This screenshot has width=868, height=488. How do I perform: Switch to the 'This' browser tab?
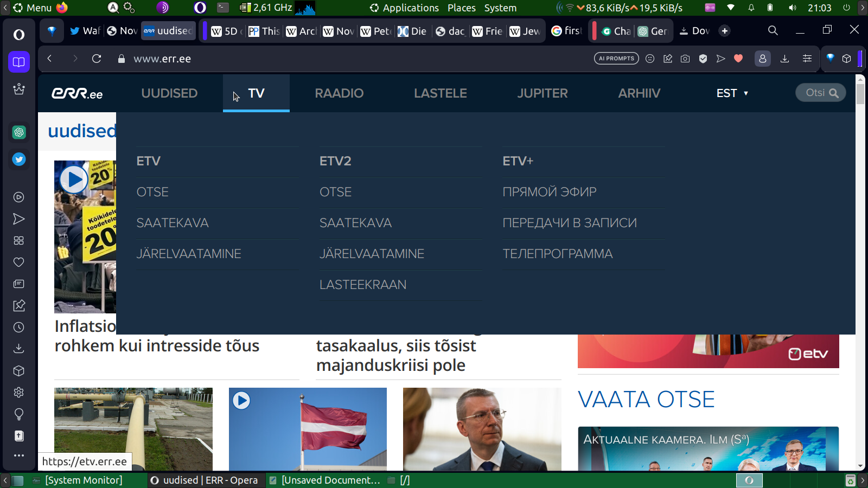(264, 31)
